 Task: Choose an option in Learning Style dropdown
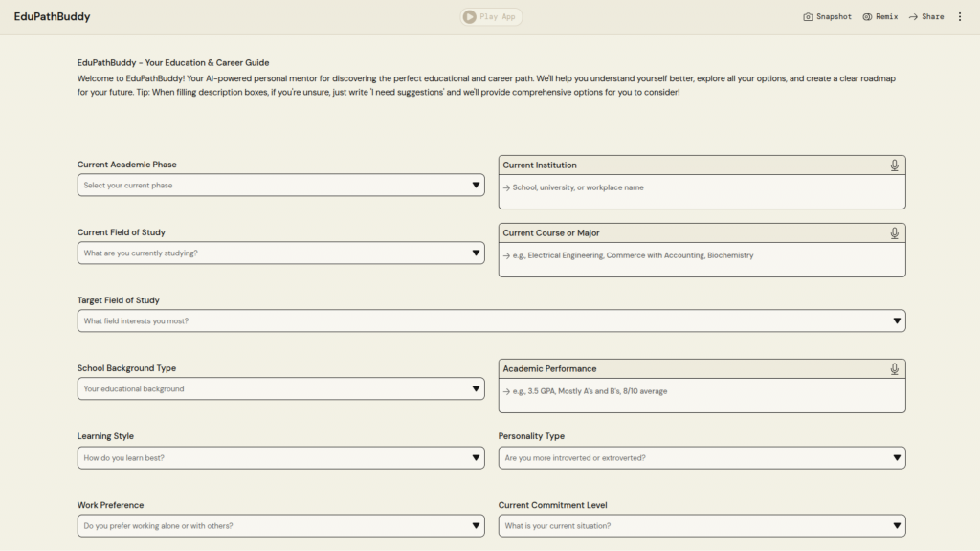point(280,458)
